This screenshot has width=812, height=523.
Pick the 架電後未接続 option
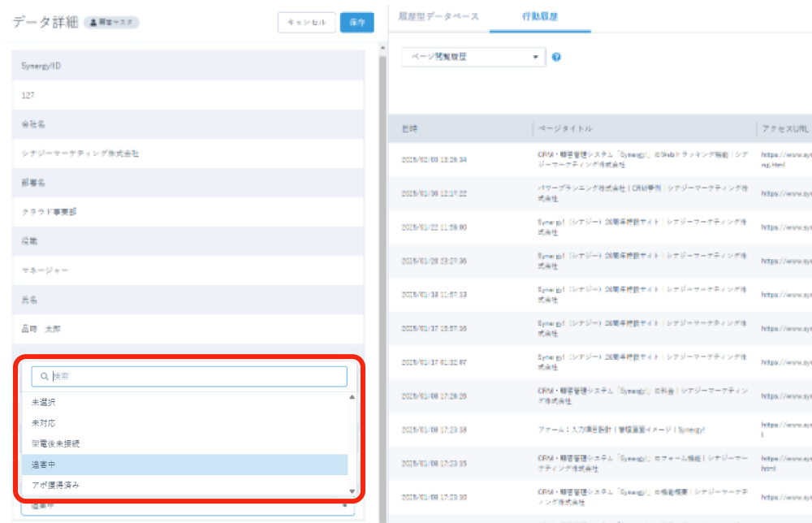pos(55,443)
